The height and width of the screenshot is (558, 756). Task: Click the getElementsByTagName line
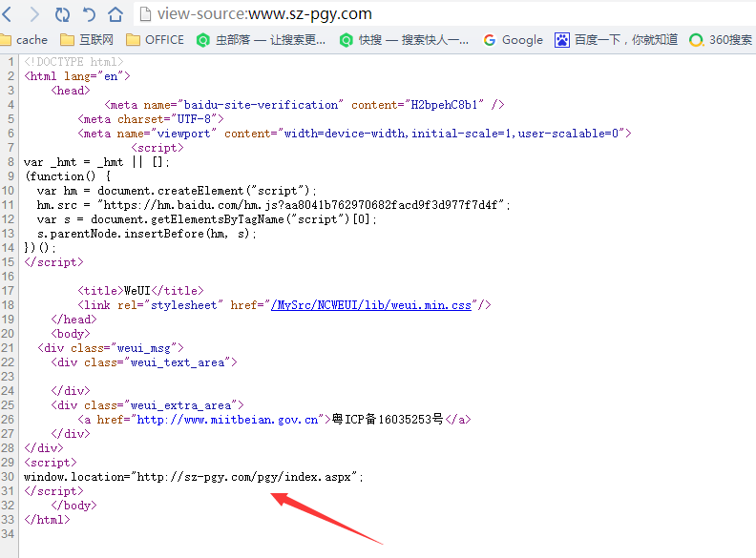(206, 219)
